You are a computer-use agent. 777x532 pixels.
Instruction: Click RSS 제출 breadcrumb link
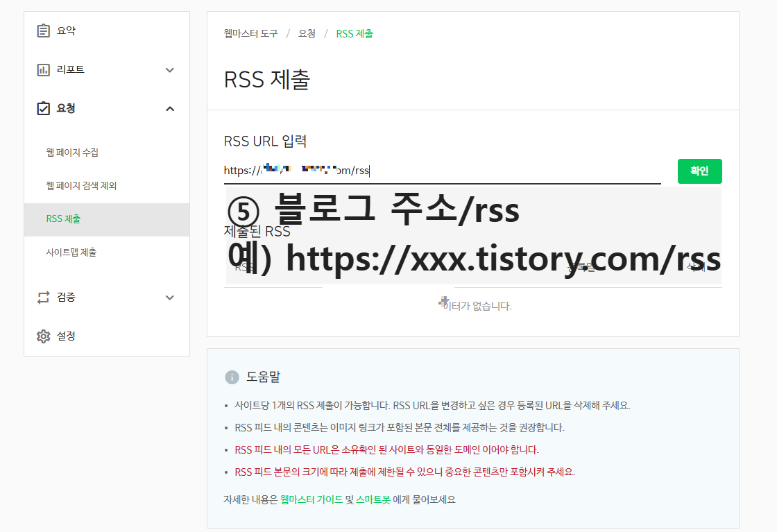pyautogui.click(x=355, y=34)
